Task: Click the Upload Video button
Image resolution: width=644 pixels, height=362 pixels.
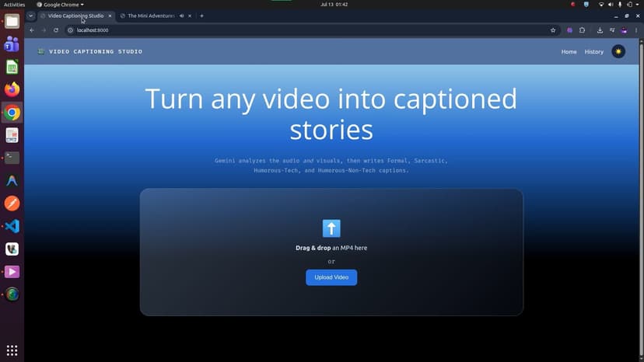Action: (331, 277)
